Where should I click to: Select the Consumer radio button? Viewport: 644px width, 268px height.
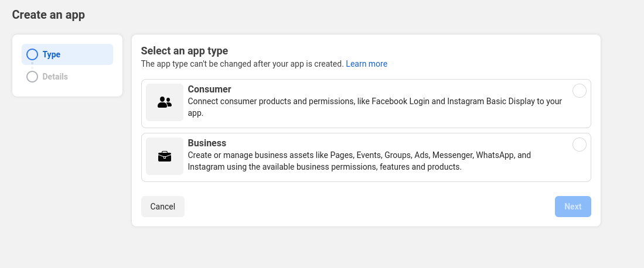[x=579, y=91]
